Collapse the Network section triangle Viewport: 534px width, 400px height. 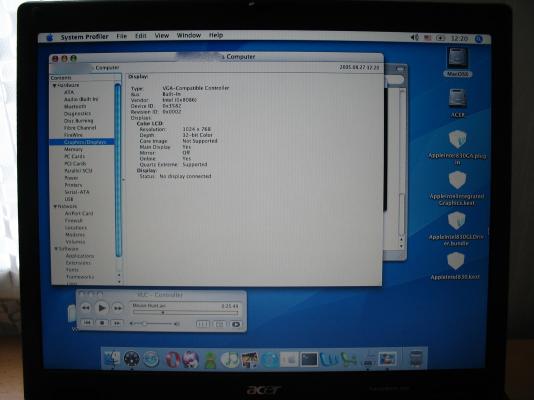55,206
